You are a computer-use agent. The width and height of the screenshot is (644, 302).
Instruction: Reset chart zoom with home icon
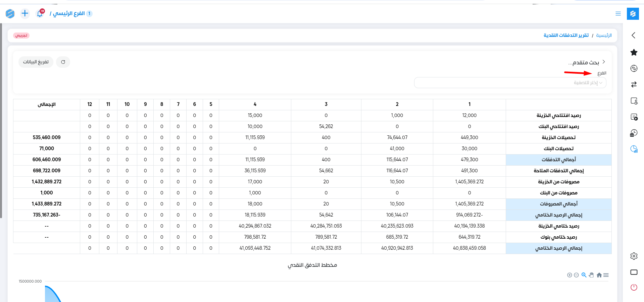(x=599, y=275)
